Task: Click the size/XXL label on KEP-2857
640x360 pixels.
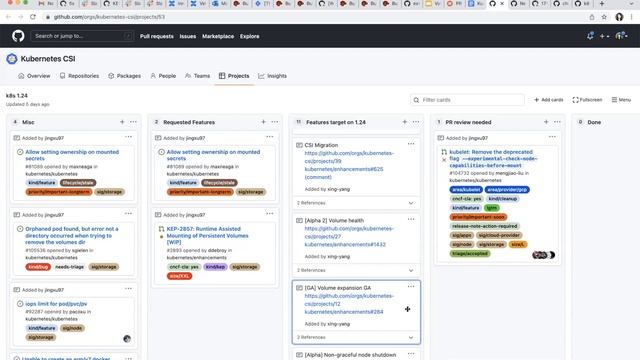Action: pos(180,276)
